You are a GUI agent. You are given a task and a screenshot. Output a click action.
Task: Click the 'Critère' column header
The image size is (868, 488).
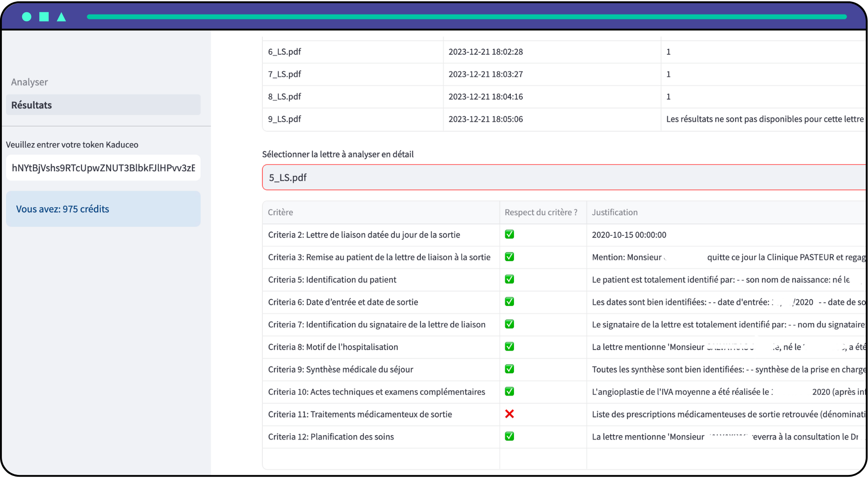(280, 212)
